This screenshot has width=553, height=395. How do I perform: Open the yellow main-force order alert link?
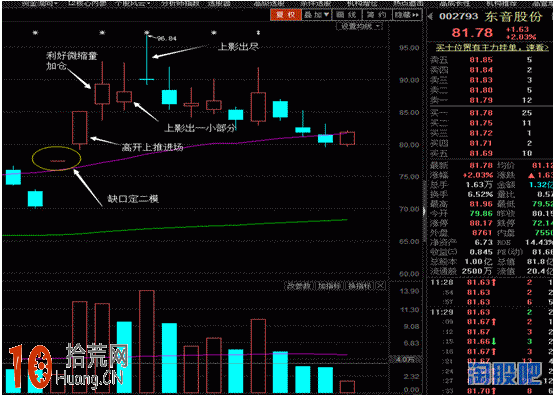click(x=492, y=47)
